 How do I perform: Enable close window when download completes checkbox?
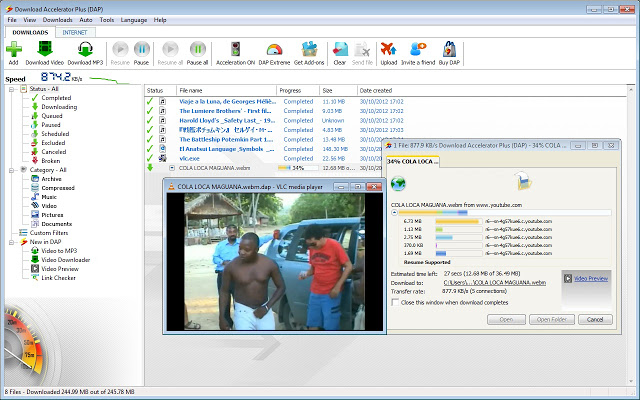[395, 301]
